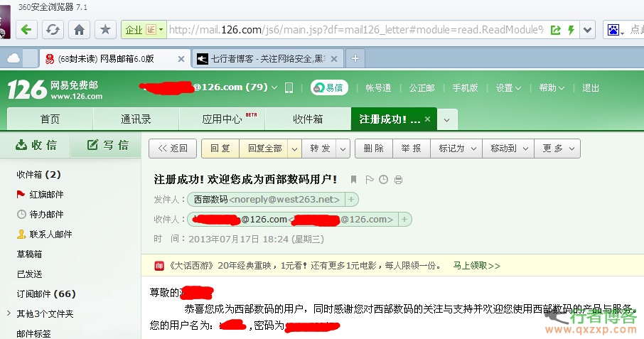The image size is (644, 339).
Task: Add sender 西部数码 to contacts with plus
Action: 351,200
